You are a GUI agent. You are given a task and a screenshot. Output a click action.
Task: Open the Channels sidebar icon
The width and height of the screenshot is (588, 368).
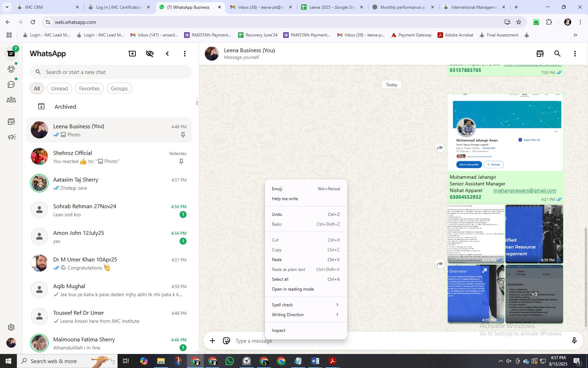tap(11, 84)
